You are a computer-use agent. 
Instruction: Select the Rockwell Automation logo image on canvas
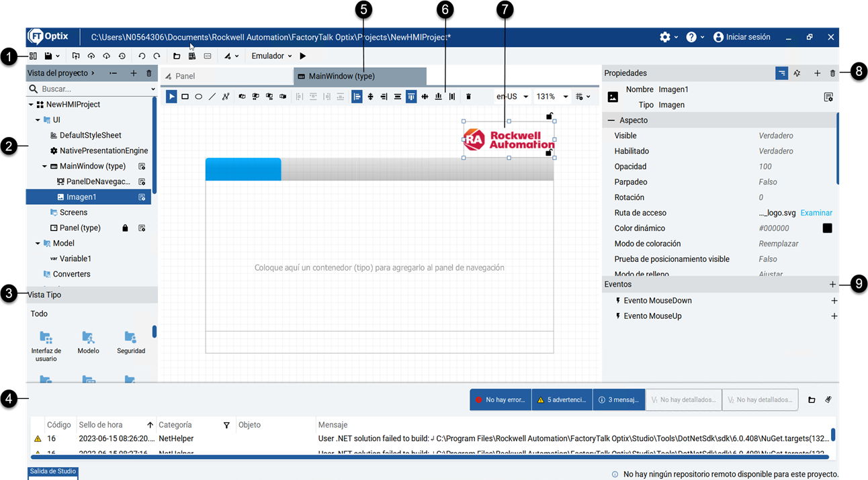click(x=509, y=140)
